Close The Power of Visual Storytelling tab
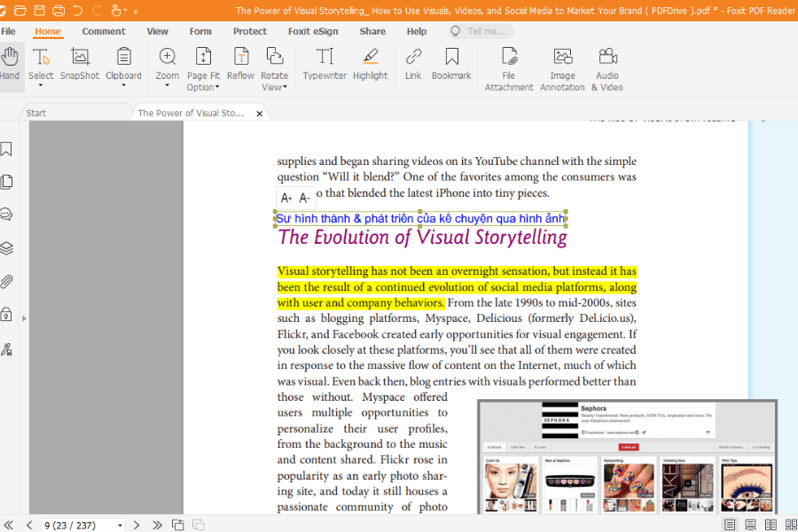Screen dimensions: 798x532 [260, 113]
